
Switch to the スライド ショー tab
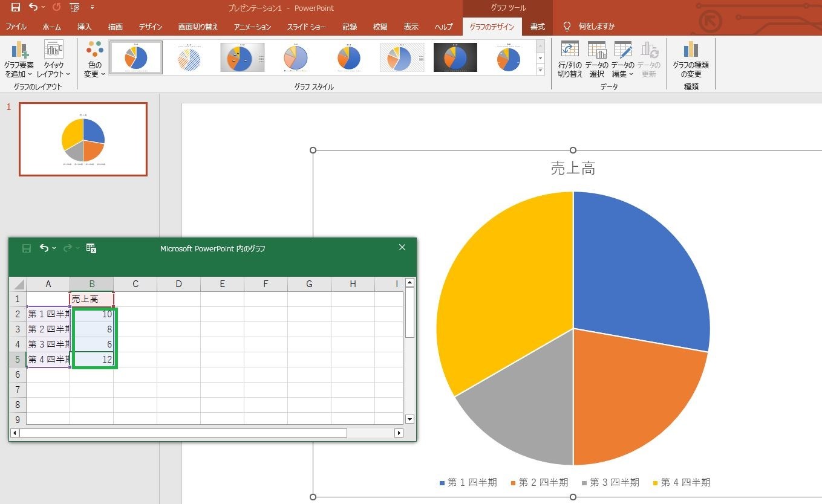307,27
